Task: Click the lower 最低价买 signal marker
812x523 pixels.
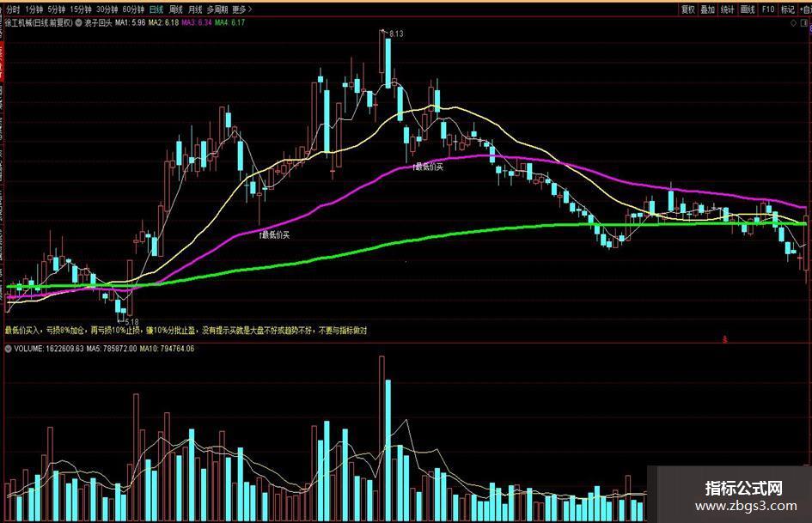Action: 274,235
